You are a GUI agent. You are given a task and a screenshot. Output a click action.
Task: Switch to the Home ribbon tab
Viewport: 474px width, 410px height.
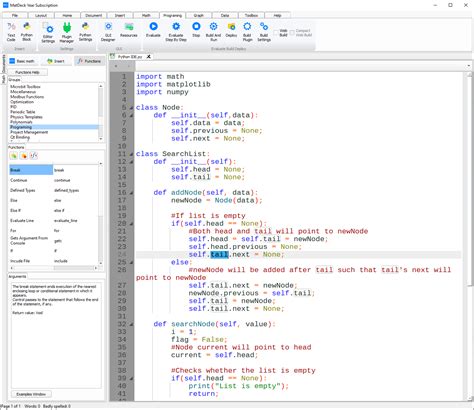tap(67, 15)
